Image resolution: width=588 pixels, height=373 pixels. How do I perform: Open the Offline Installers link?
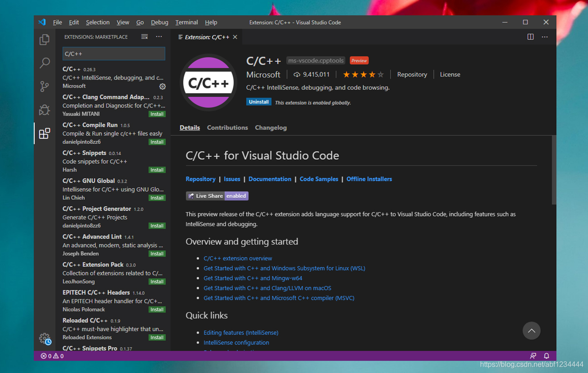(x=369, y=179)
